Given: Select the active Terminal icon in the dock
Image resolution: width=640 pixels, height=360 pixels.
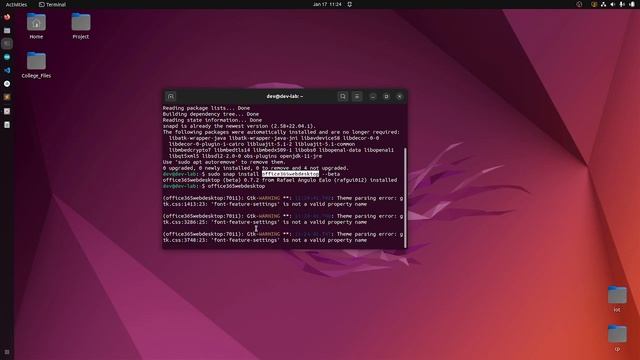Looking at the screenshot, I should pos(7,44).
